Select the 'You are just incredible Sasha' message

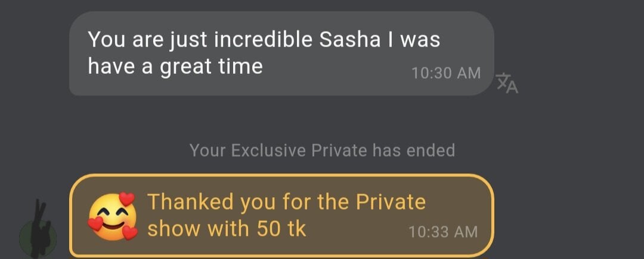[281, 54]
